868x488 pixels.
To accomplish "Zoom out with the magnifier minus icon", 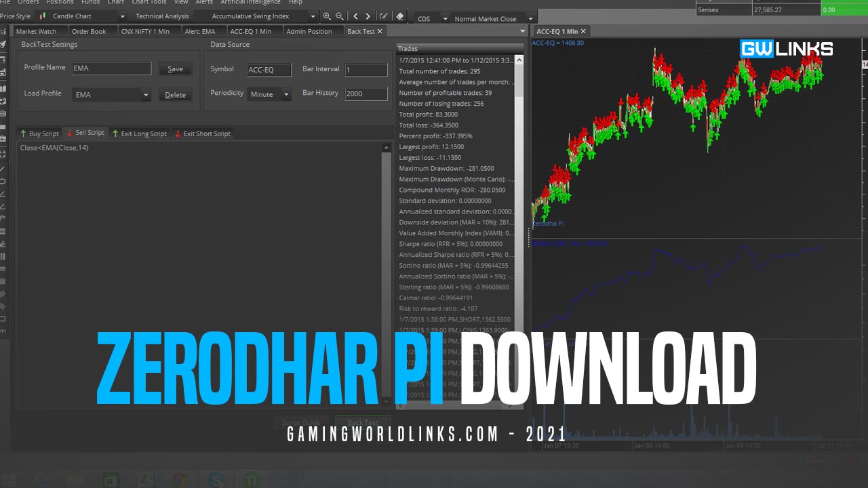I will (x=340, y=16).
